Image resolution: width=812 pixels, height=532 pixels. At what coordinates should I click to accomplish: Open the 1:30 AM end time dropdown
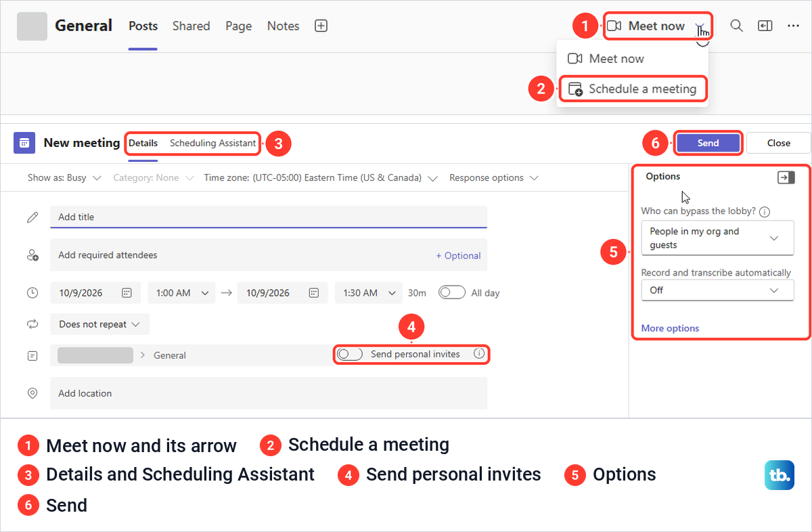click(368, 293)
